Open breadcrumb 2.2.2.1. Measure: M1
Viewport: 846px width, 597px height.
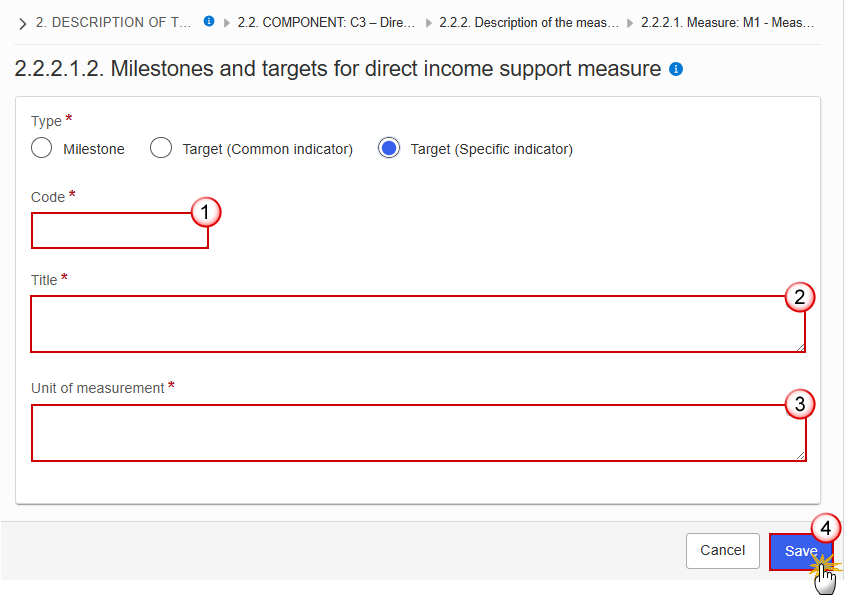coord(727,23)
